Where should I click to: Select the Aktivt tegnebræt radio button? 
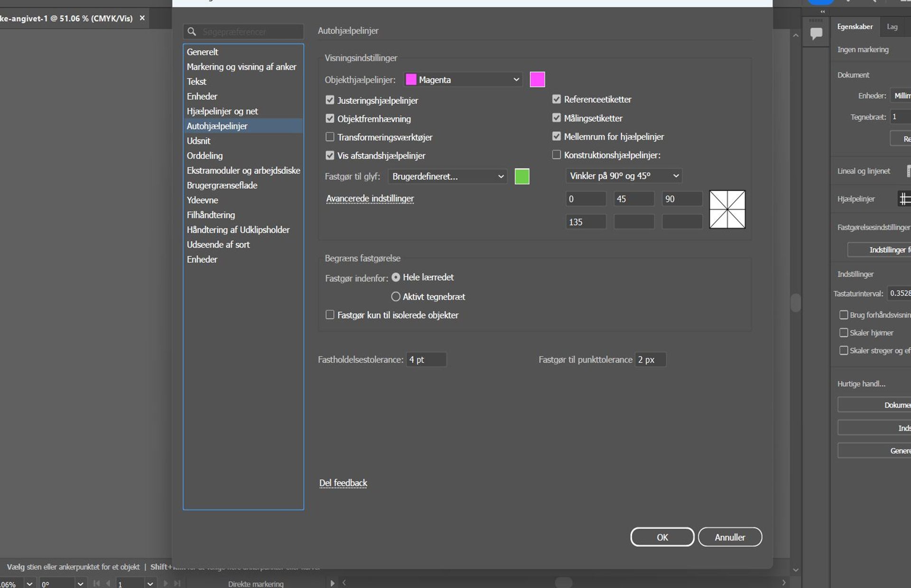pos(395,296)
